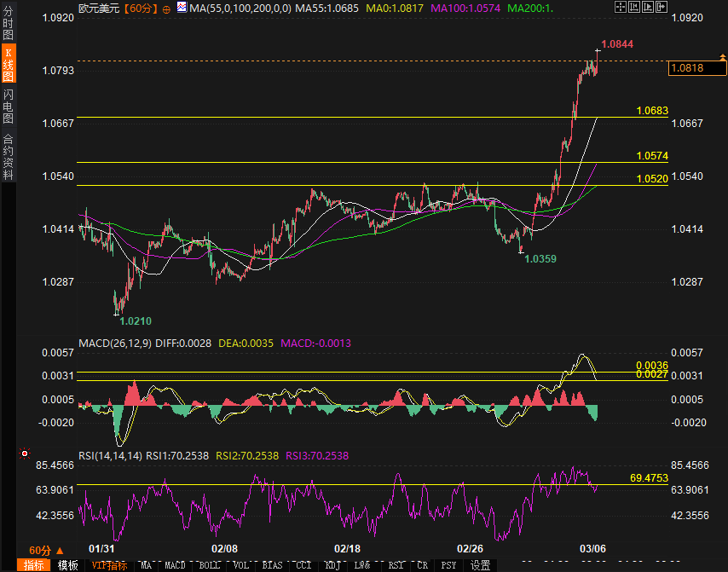Screen dimensions: 728x572
Task: Toggle the MACD indicator in bottom bar
Action: click(175, 565)
